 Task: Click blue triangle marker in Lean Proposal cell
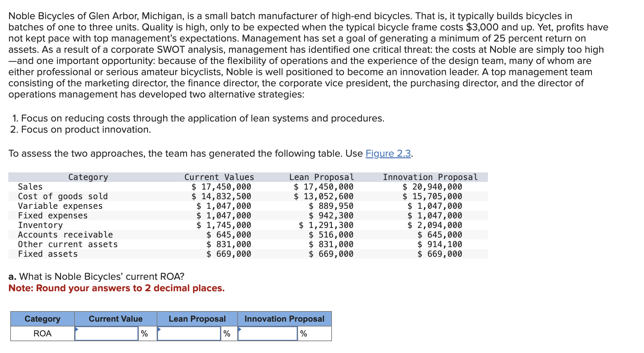[x=159, y=329]
